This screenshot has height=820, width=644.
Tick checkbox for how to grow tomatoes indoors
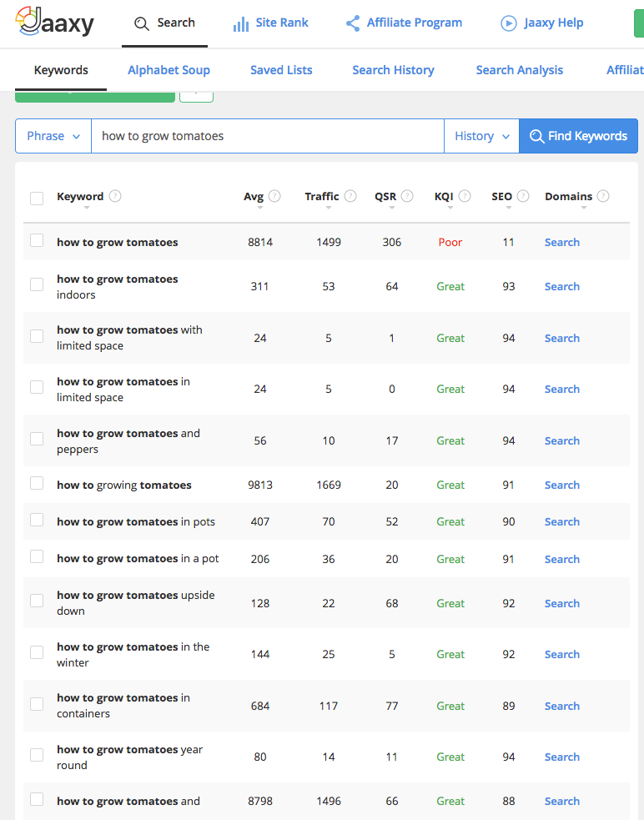point(37,284)
